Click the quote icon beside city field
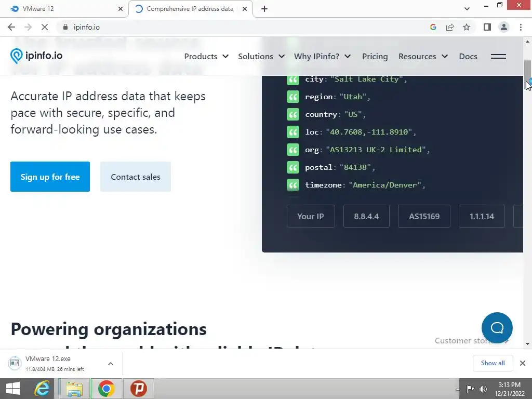The image size is (532, 399). tap(293, 79)
